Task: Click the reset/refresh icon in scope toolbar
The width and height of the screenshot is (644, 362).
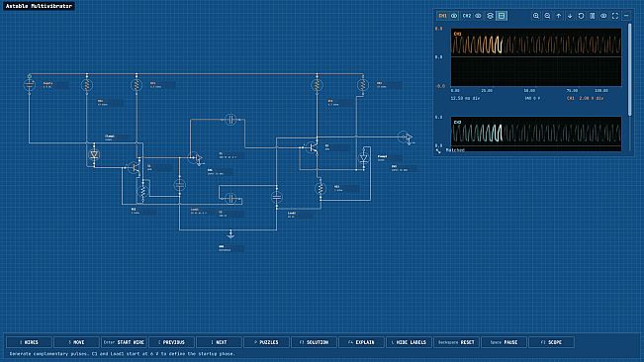Action: [x=581, y=16]
